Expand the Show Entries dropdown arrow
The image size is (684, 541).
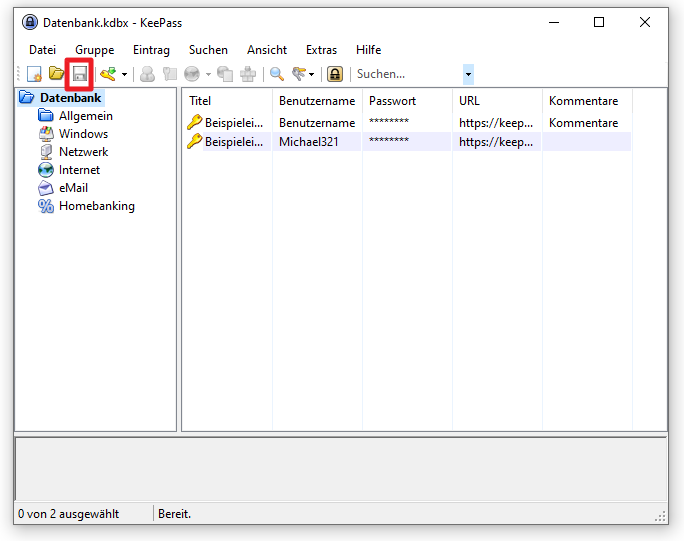point(311,75)
